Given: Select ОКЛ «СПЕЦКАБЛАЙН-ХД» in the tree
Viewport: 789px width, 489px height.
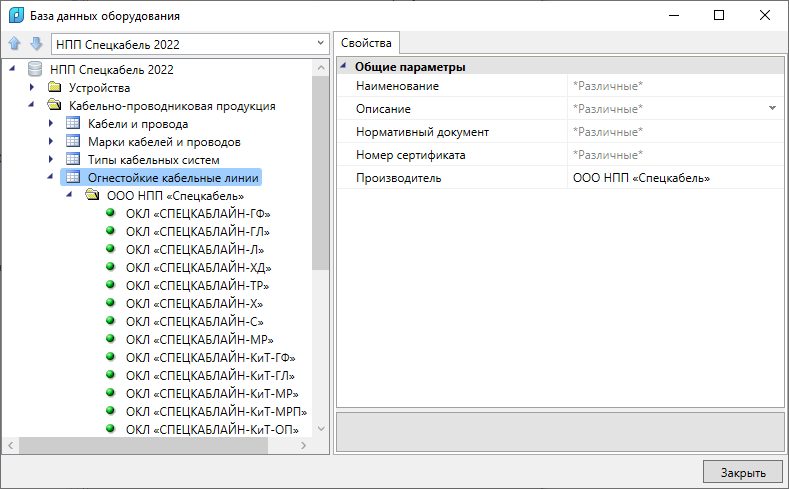Looking at the screenshot, I should tap(199, 268).
